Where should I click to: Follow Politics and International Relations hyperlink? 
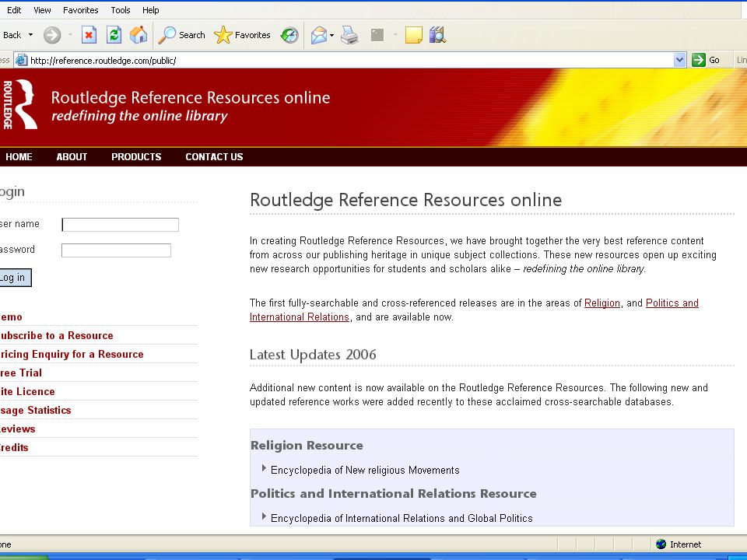474,310
